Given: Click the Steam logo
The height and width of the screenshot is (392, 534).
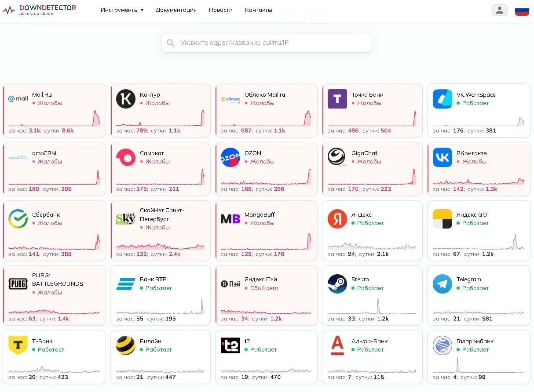Looking at the screenshot, I should (337, 284).
